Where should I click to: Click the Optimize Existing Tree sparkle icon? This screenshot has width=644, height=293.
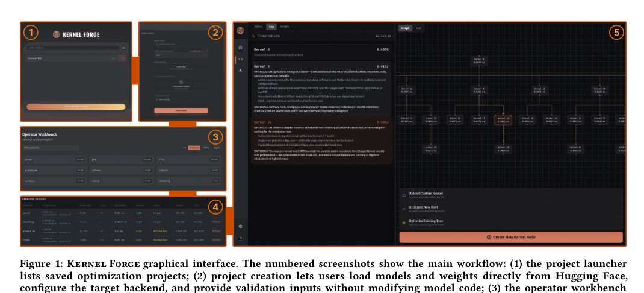click(404, 222)
